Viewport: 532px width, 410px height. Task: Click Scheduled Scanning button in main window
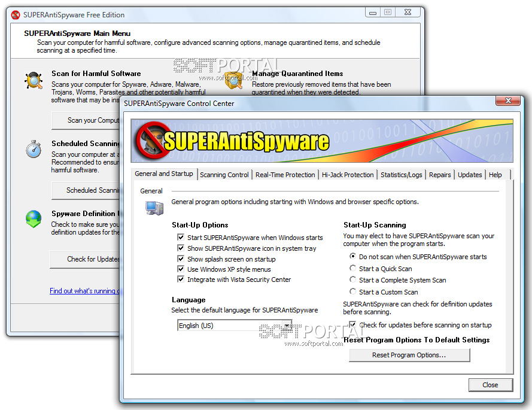[86, 190]
